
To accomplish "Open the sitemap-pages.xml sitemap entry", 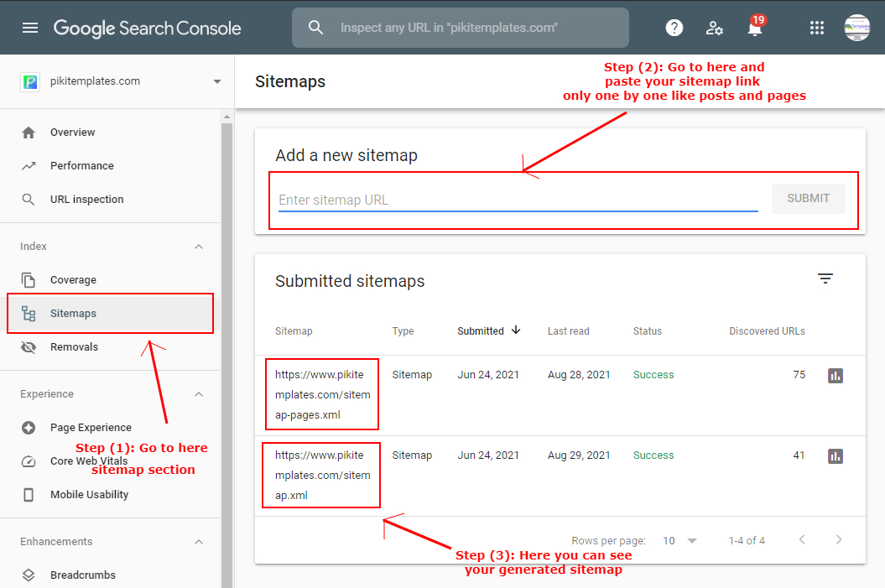I will pos(322,394).
